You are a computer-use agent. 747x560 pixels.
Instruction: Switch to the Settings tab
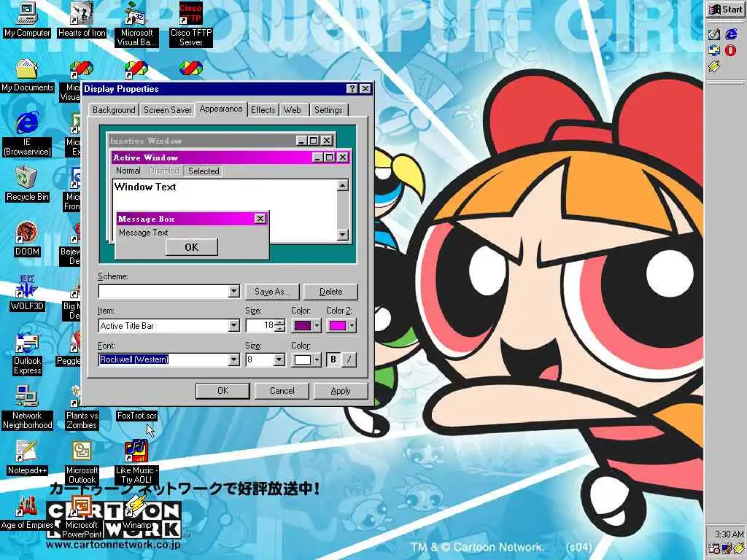[x=329, y=110]
